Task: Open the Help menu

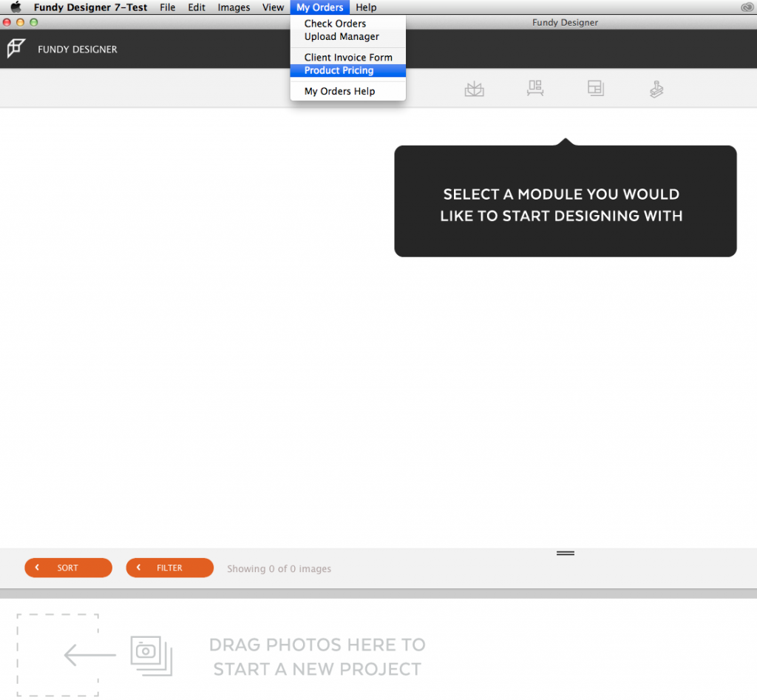Action: (x=366, y=7)
